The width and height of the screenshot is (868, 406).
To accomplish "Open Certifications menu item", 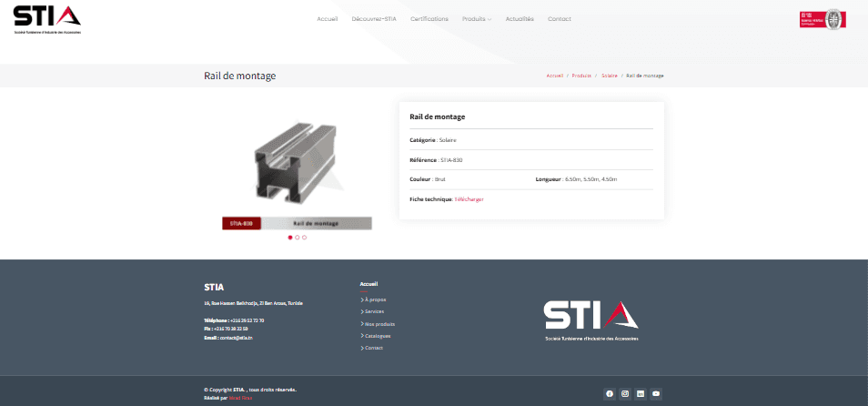I will [x=429, y=19].
